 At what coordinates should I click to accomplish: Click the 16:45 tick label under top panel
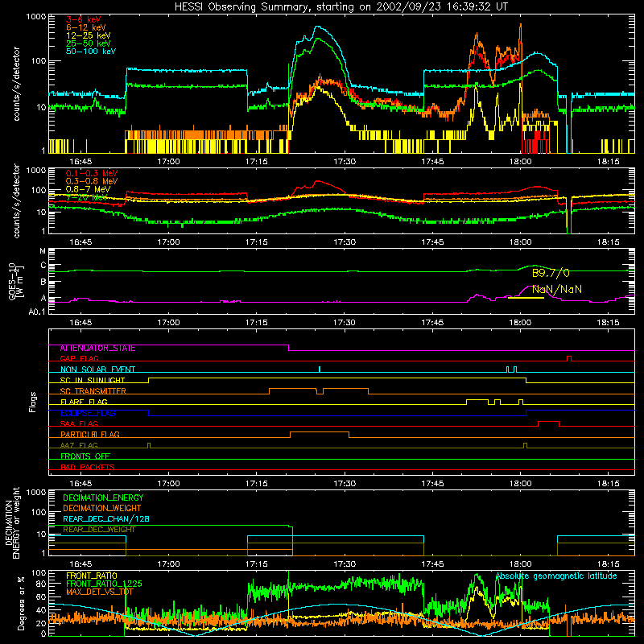click(x=80, y=162)
